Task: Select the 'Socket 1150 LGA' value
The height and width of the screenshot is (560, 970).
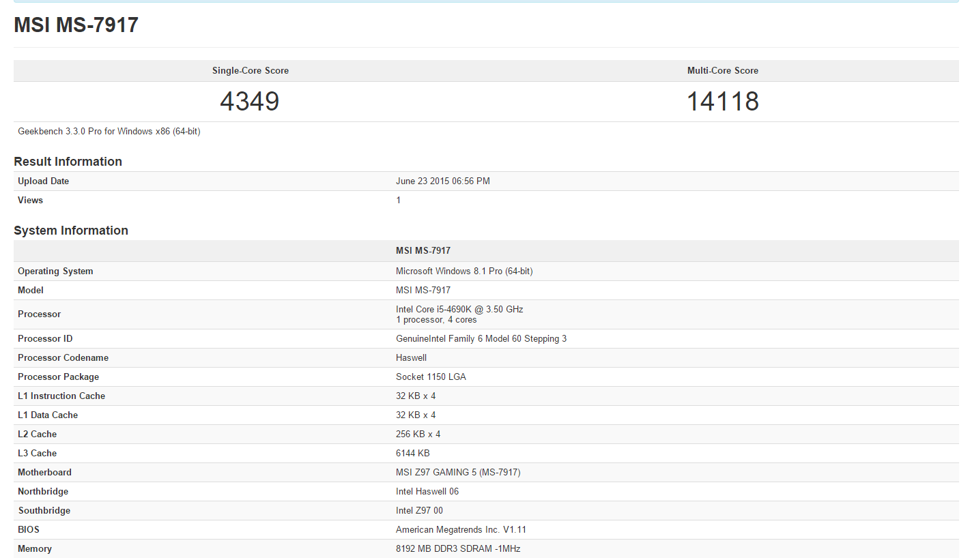Action: pos(431,377)
